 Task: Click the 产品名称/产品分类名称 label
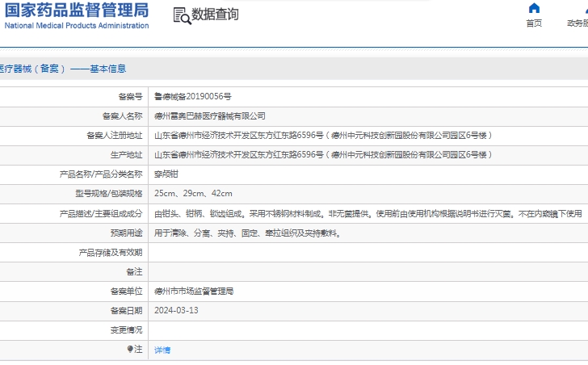point(101,174)
